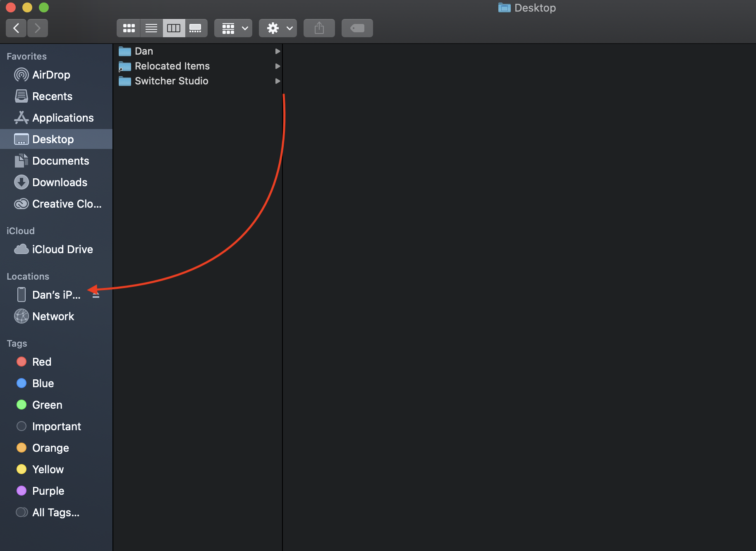
Task: Click the Tags section header
Action: tap(17, 343)
